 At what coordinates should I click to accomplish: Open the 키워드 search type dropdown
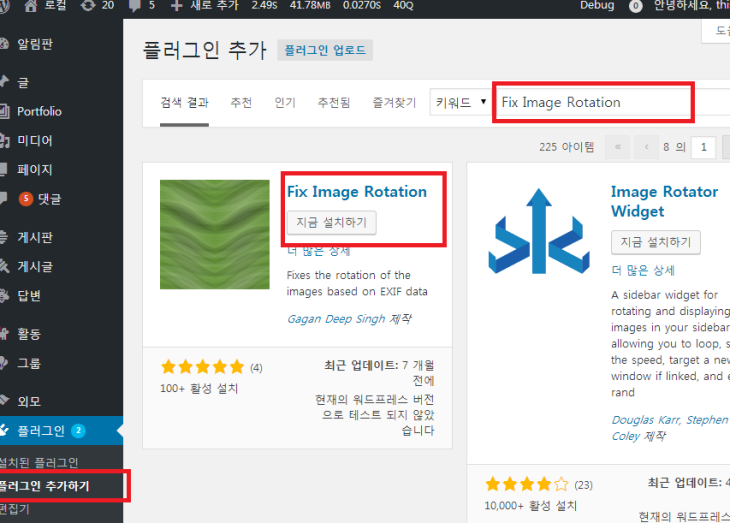pos(460,102)
